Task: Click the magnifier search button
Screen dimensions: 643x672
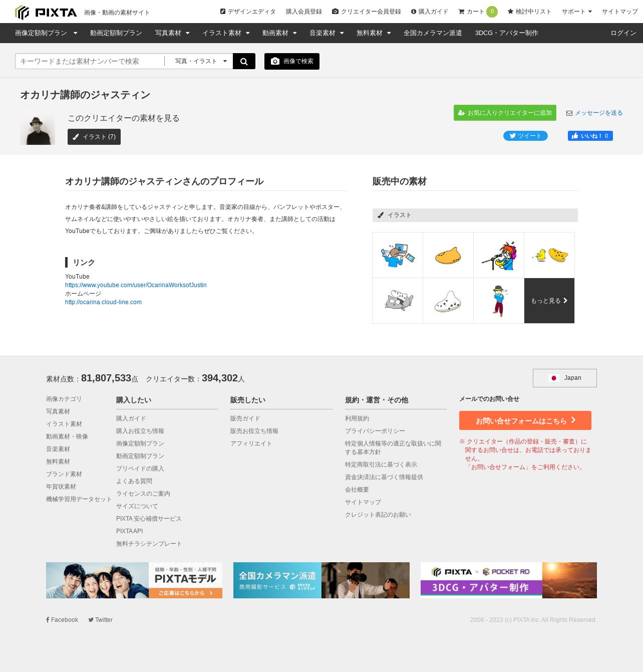Action: tap(244, 61)
